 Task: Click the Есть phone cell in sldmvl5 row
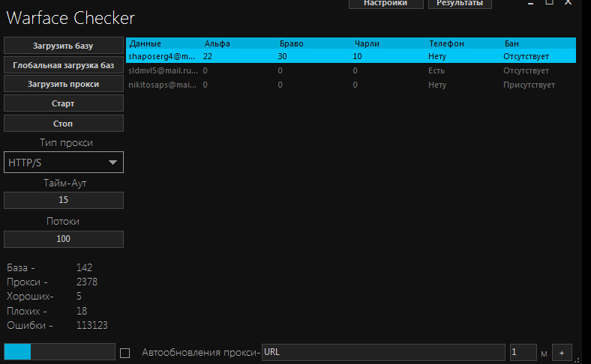pyautogui.click(x=436, y=70)
